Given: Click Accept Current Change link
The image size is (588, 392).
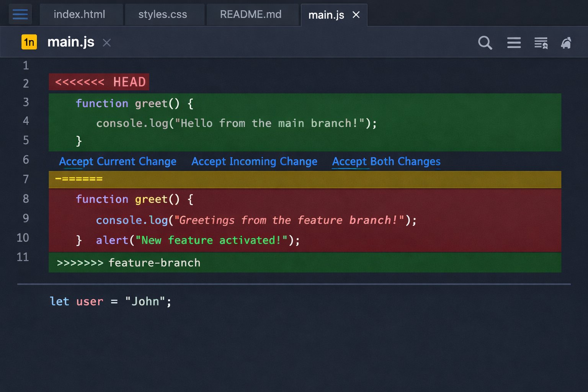Looking at the screenshot, I should [x=118, y=162].
